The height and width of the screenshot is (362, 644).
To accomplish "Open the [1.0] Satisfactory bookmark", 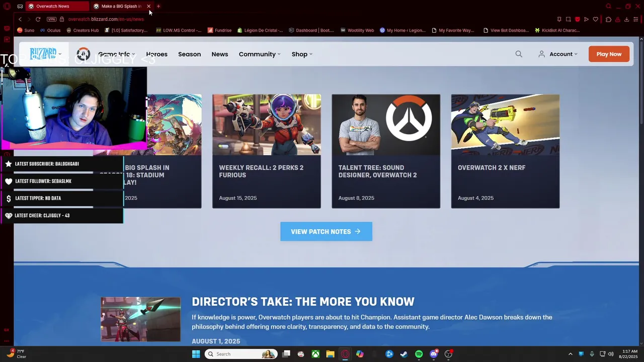I will 126,30.
